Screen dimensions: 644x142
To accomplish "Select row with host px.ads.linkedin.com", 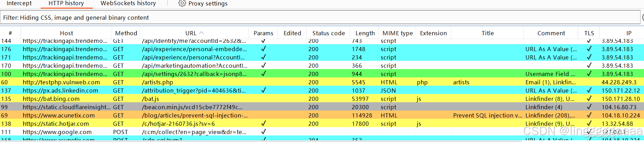I will pos(322,91).
